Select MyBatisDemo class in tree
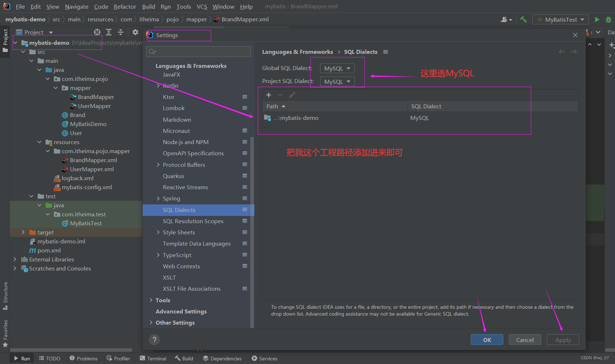 [x=84, y=124]
